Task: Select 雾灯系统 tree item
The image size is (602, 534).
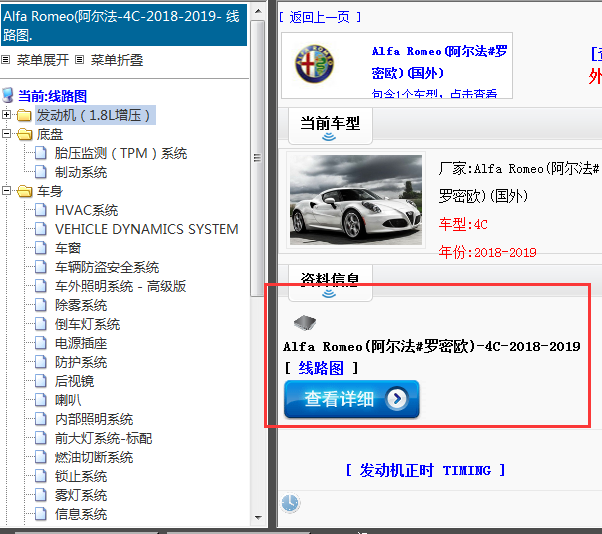Action: [x=81, y=495]
